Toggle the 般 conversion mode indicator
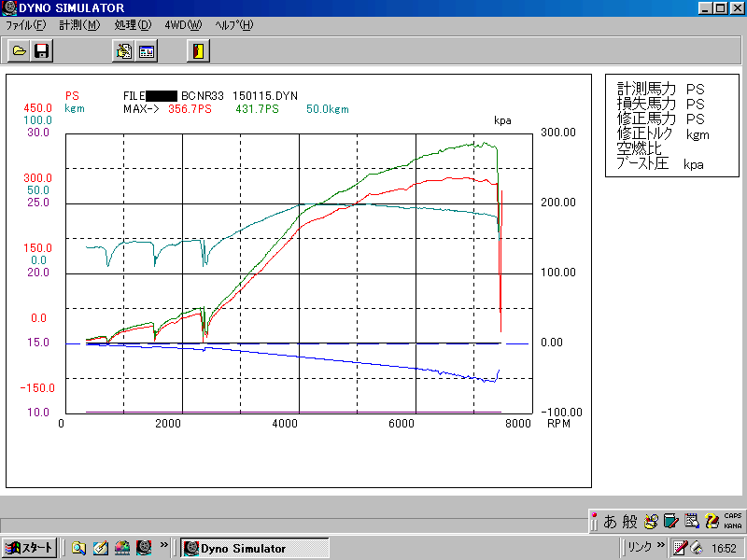 point(630,521)
